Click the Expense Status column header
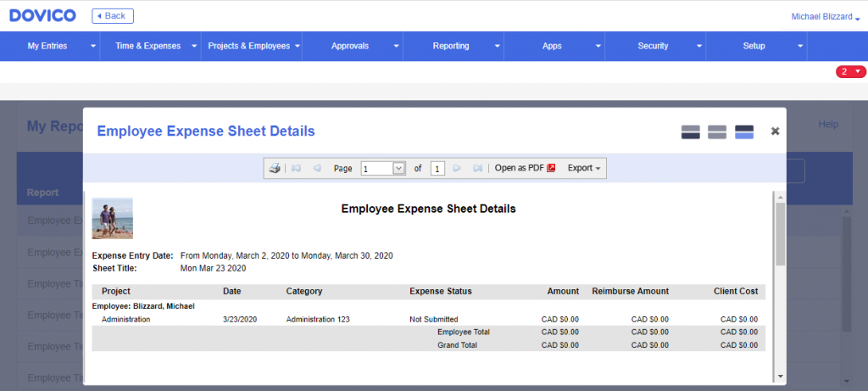The height and width of the screenshot is (391, 868). pos(441,291)
